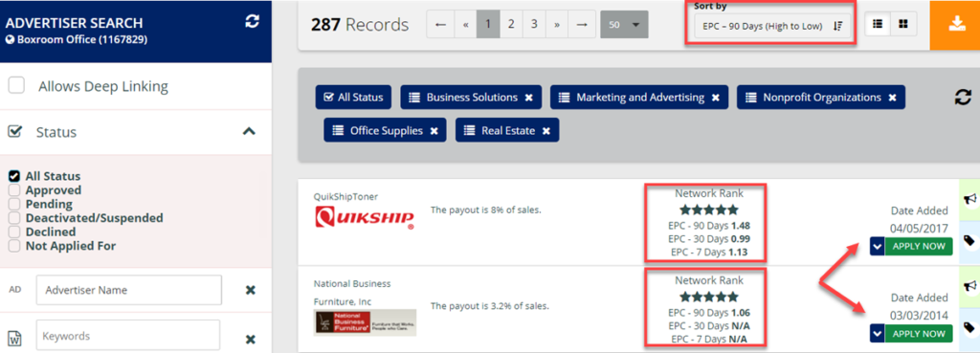Check the Approved status checkbox
Image resolution: width=980 pixels, height=353 pixels.
pos(14,190)
